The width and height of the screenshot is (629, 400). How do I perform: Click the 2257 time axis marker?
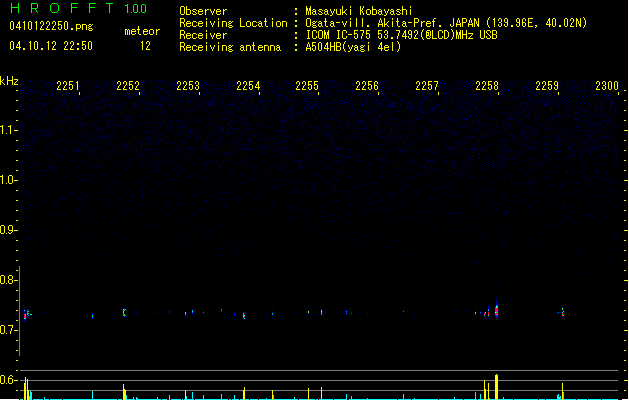pos(427,85)
